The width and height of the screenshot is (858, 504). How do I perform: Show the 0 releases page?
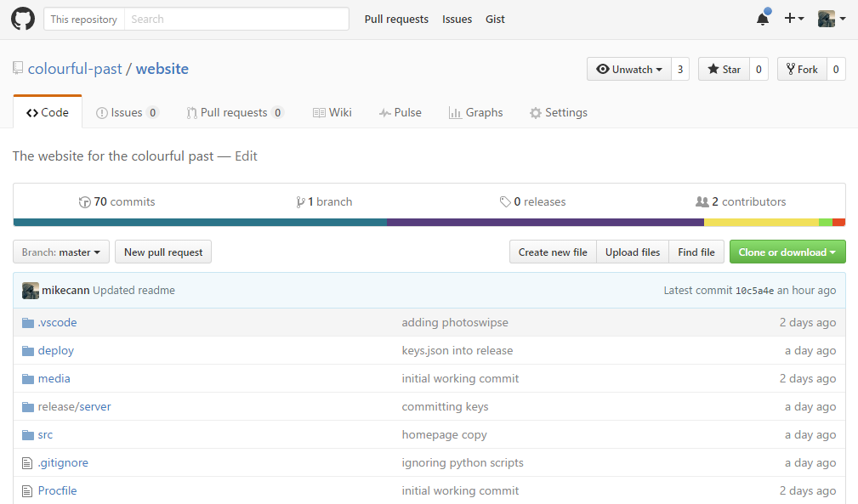[x=533, y=202]
